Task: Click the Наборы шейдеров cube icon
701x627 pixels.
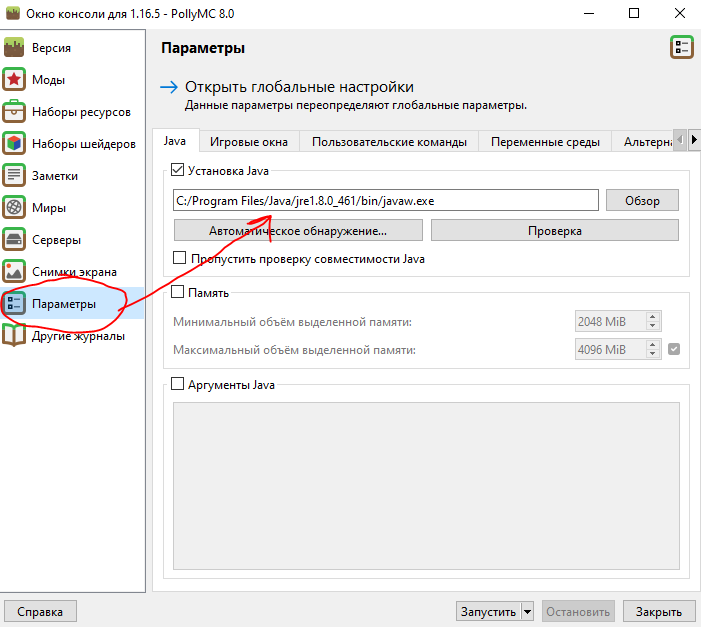Action: click(14, 144)
